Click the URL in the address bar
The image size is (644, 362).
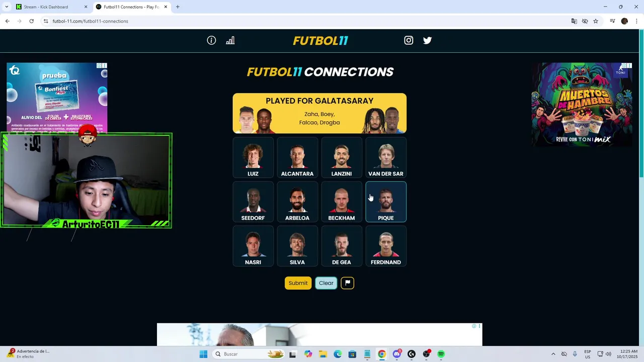91,21
